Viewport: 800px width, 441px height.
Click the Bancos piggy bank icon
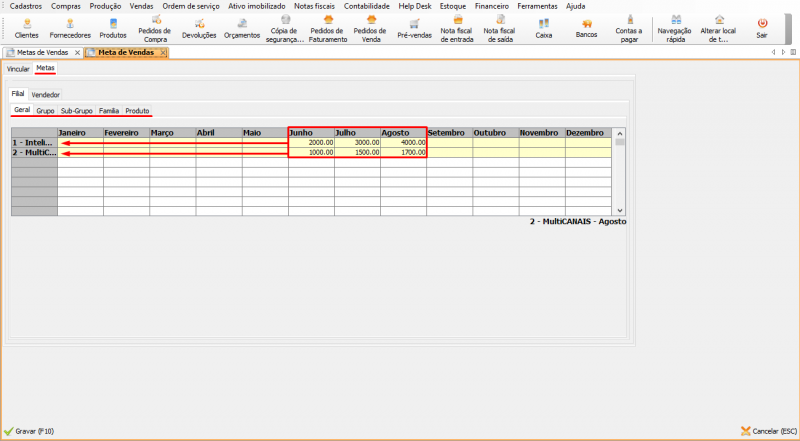587,22
